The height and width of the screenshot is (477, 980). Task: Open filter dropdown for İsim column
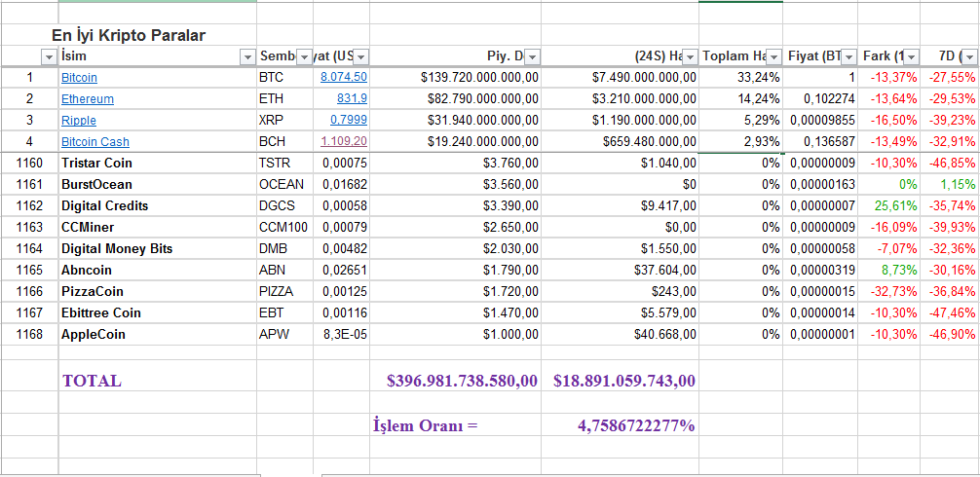tap(247, 57)
